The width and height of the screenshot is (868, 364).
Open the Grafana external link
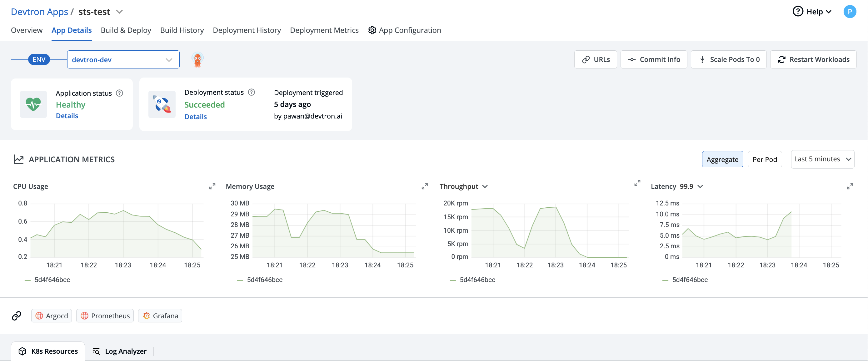(160, 316)
